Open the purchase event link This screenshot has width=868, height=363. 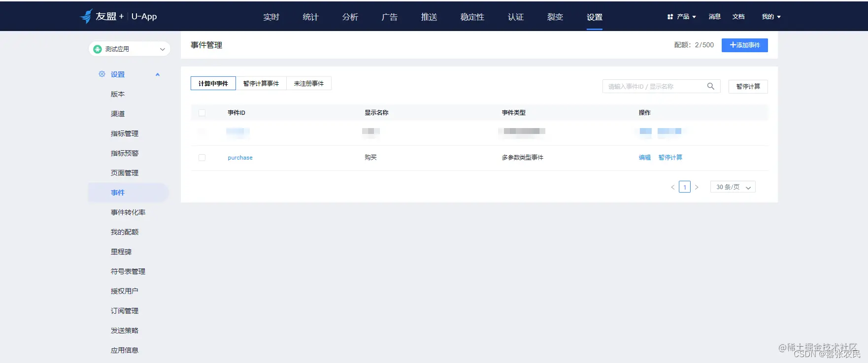240,158
